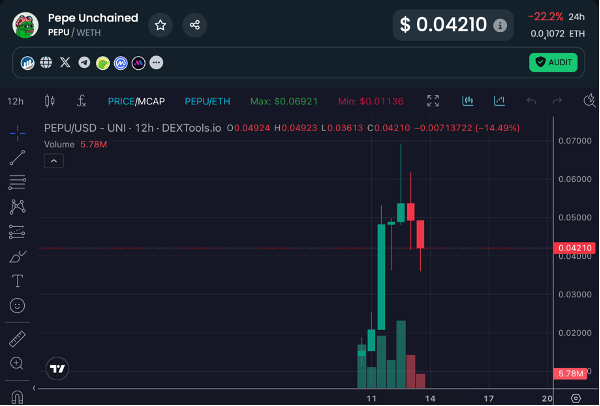Switch chart to PRICE mode
This screenshot has height=406, width=600.
(121, 101)
